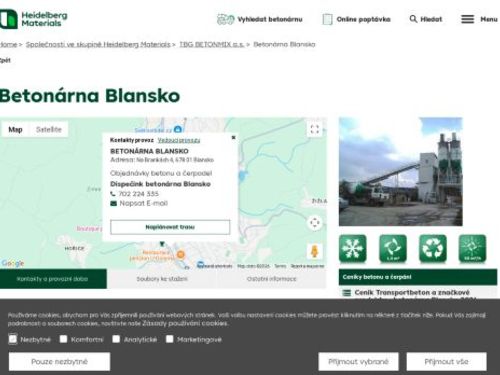The image size is (500, 375).
Task: Click the Menu label in the header
Action: click(489, 19)
